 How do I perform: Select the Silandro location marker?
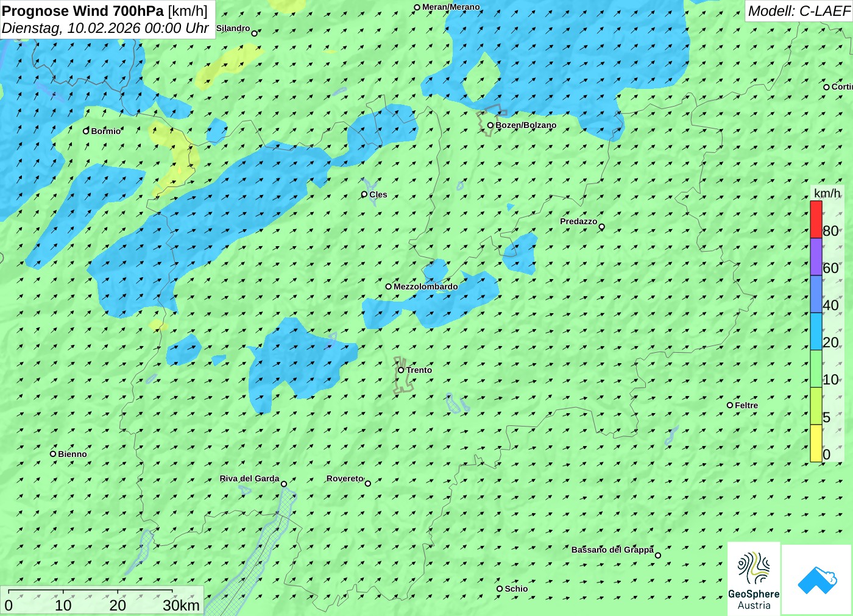[255, 34]
